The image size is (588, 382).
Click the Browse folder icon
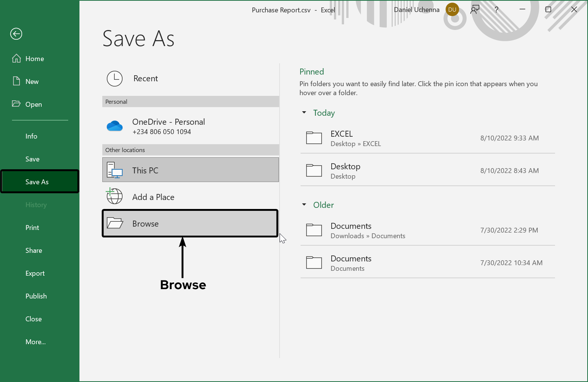point(115,223)
